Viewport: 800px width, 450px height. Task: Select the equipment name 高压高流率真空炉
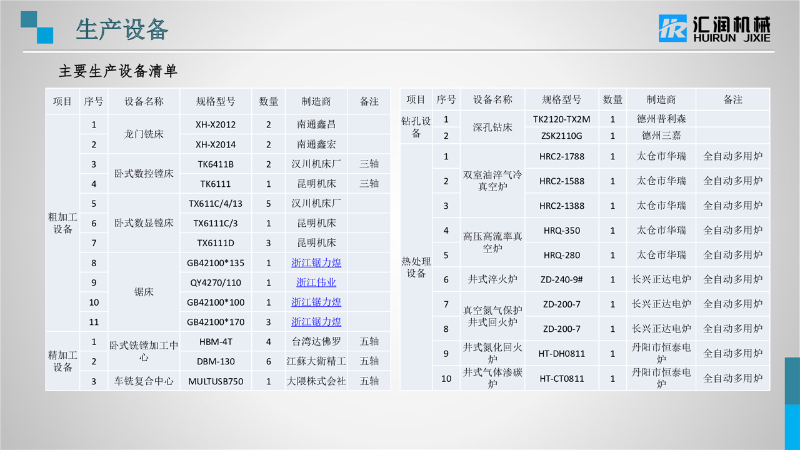click(x=492, y=242)
